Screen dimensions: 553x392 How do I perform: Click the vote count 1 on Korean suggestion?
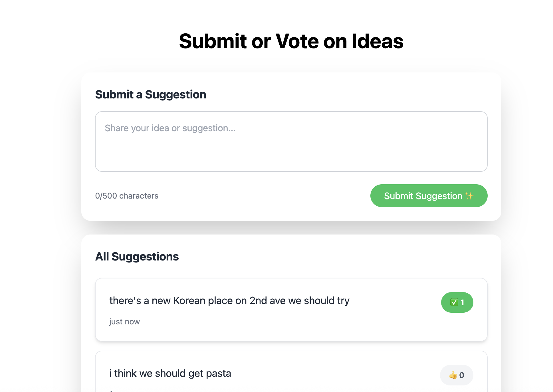click(462, 302)
